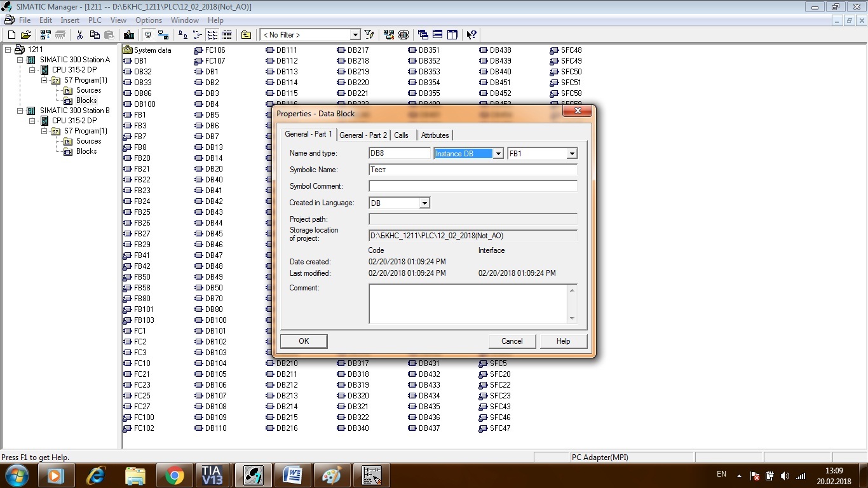Viewport: 868px width, 488px height.
Task: Collapse CPU 315-2 DP under Station A
Action: pos(32,70)
